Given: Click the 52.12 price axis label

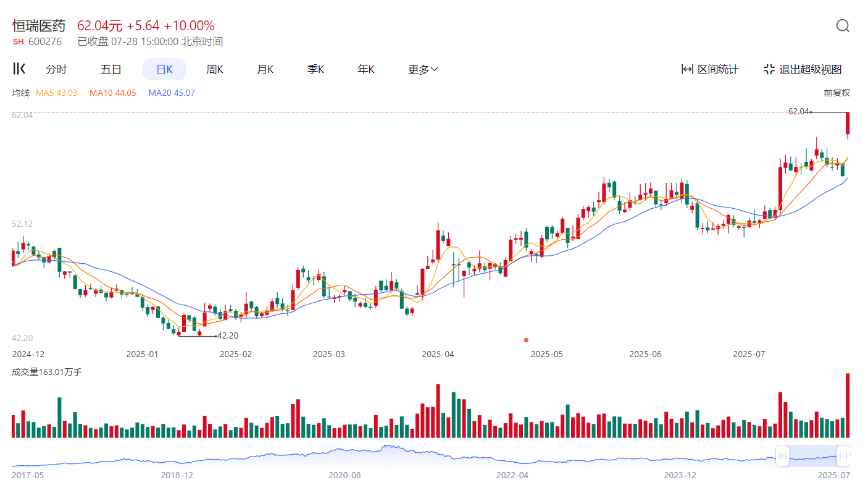Looking at the screenshot, I should pos(22,224).
